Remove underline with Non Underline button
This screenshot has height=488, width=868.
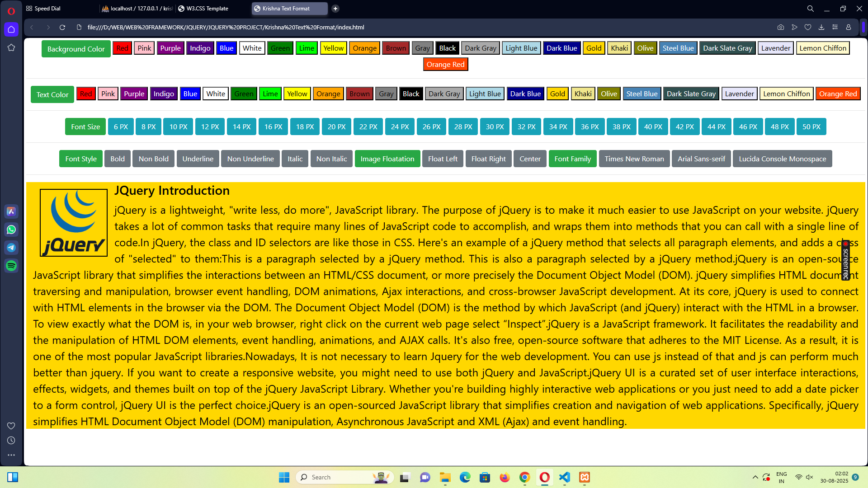(250, 159)
